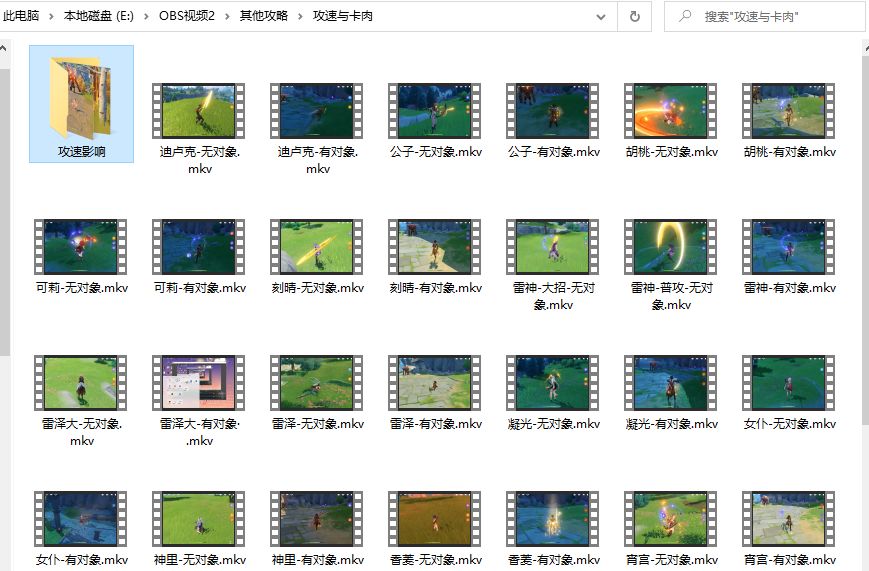Select video file 雷泽大-无对象.mkv icon
The image size is (869, 571).
click(80, 383)
